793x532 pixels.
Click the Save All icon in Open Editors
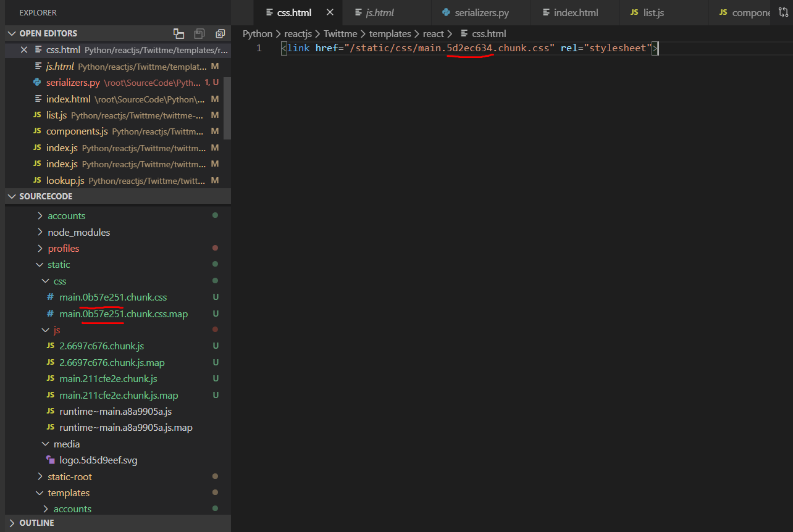[x=199, y=33]
